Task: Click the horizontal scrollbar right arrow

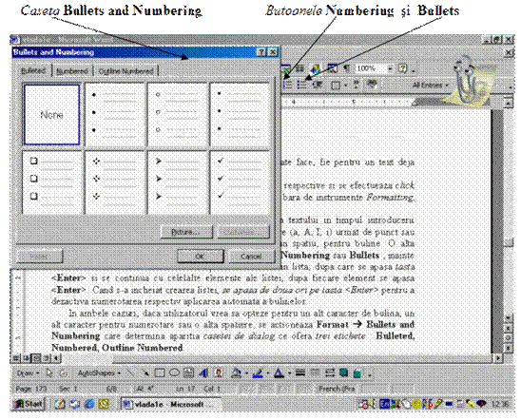Action: [x=498, y=358]
